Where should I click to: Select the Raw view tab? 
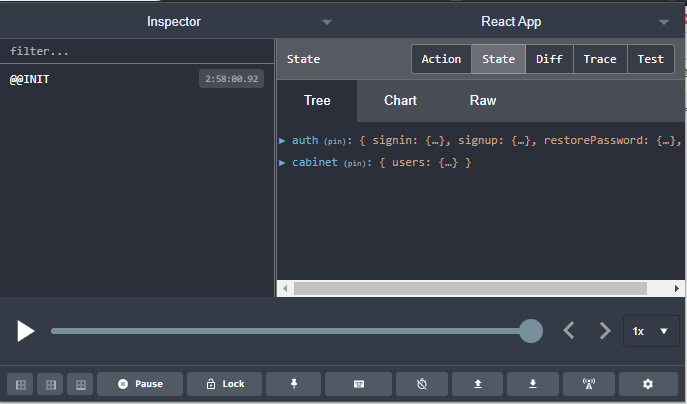coord(483,101)
